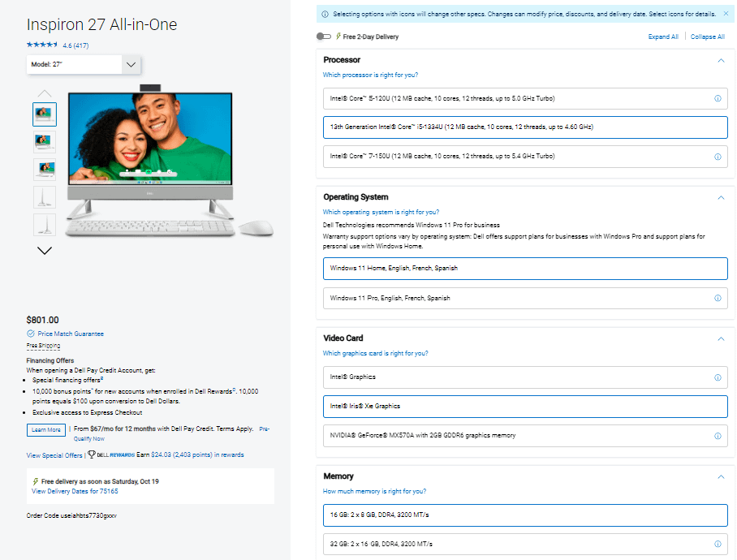
Task: Click the Learn More button
Action: tap(45, 429)
